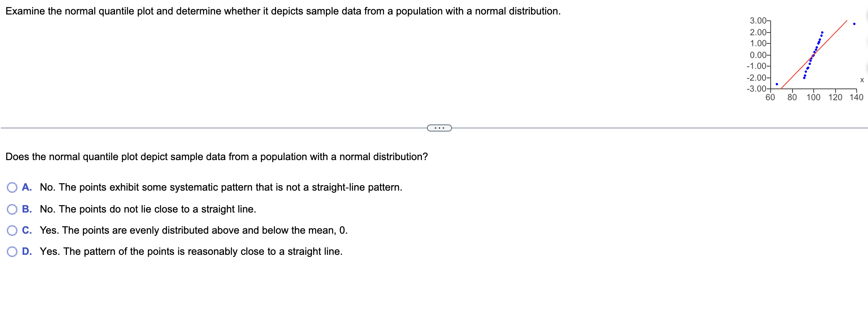Select answer choice C radio button
Screen dimensions: 868x310
12,231
